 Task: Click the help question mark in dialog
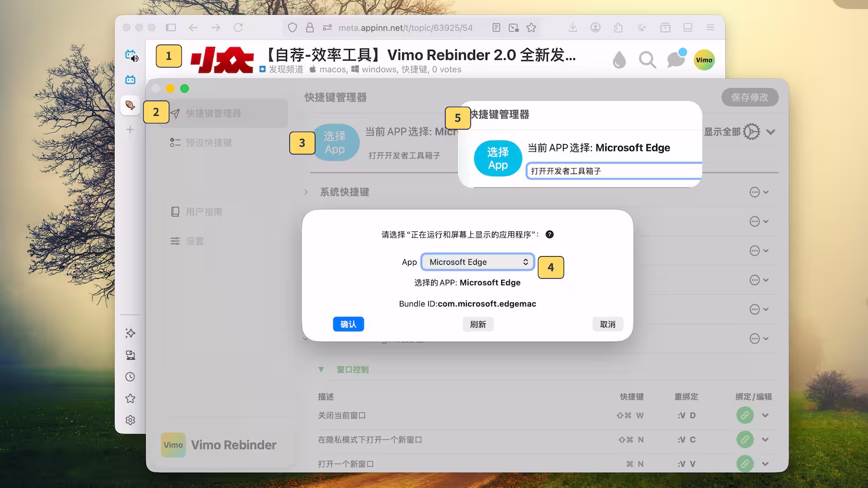(550, 235)
